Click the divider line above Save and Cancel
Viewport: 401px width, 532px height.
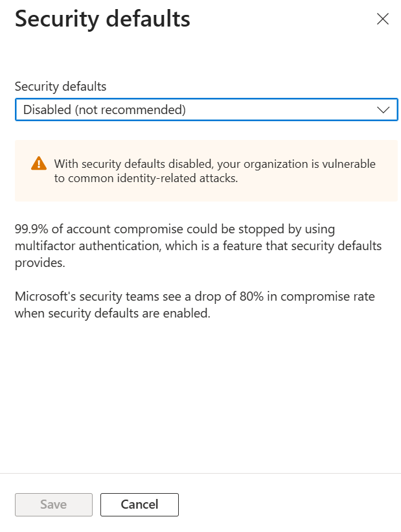tap(200, 473)
